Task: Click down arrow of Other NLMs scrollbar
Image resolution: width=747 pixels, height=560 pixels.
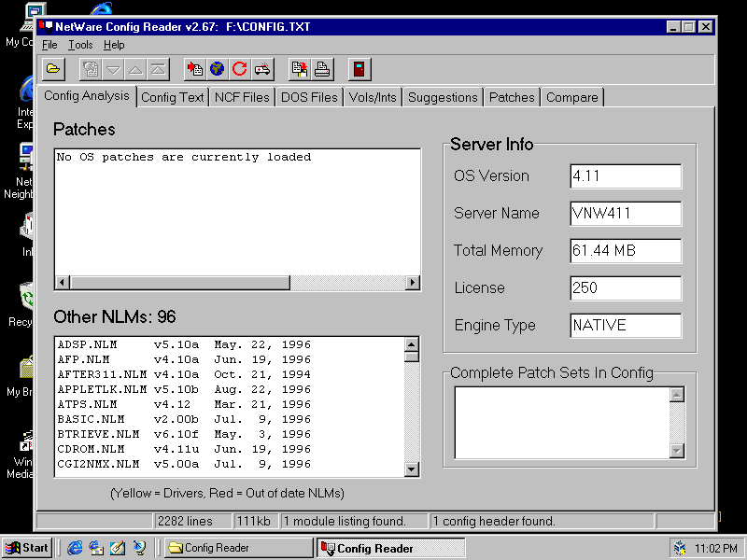Action: coord(412,469)
